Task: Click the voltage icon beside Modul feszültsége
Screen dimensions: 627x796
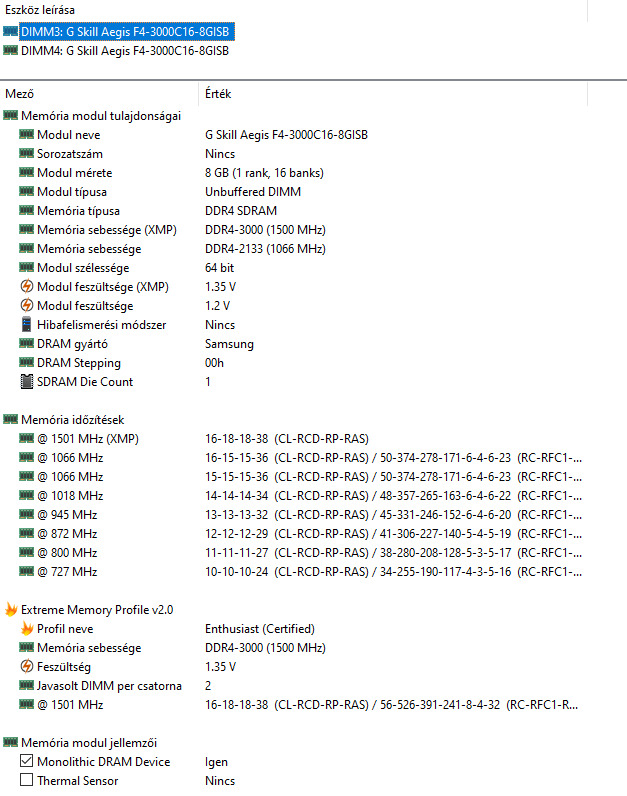Action: pos(26,305)
